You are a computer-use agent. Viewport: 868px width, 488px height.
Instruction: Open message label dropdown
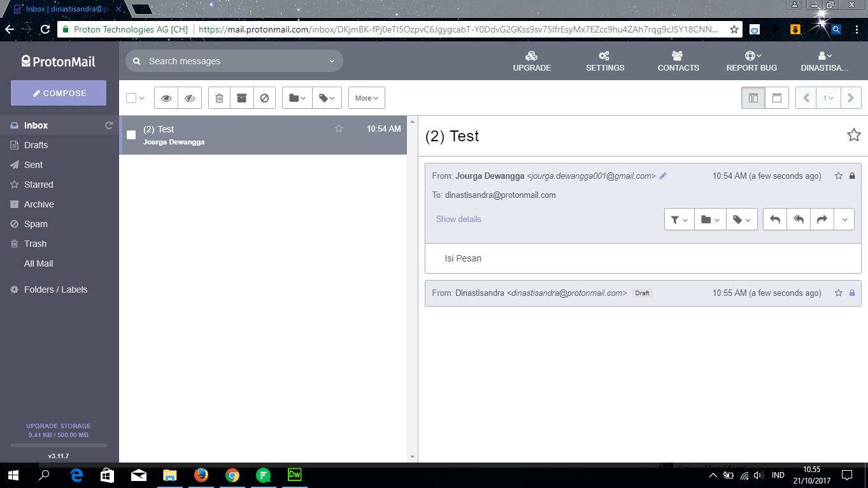pyautogui.click(x=742, y=220)
